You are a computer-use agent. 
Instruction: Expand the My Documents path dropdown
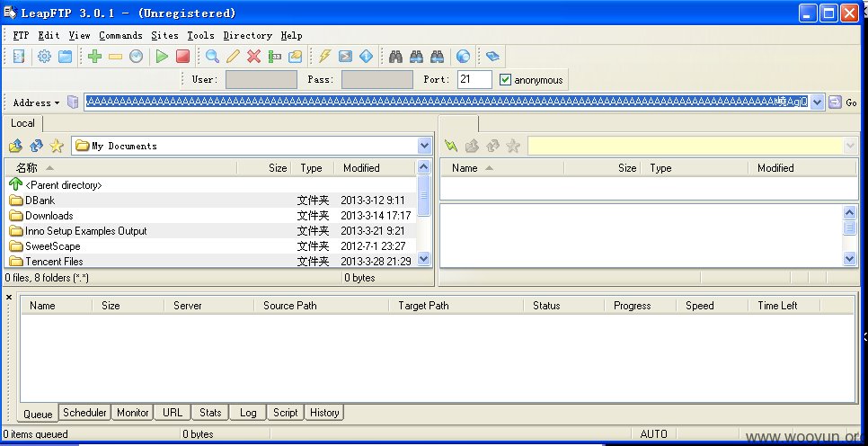(425, 146)
